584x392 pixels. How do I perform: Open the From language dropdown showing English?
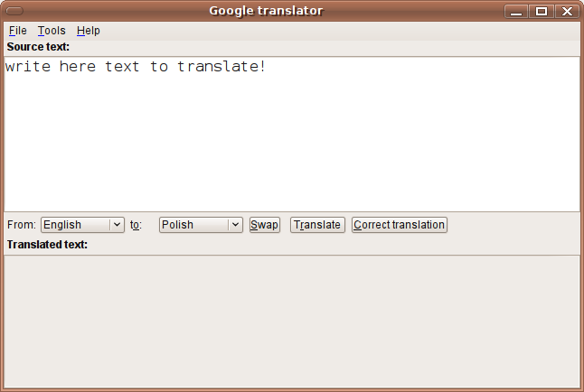coord(74,225)
